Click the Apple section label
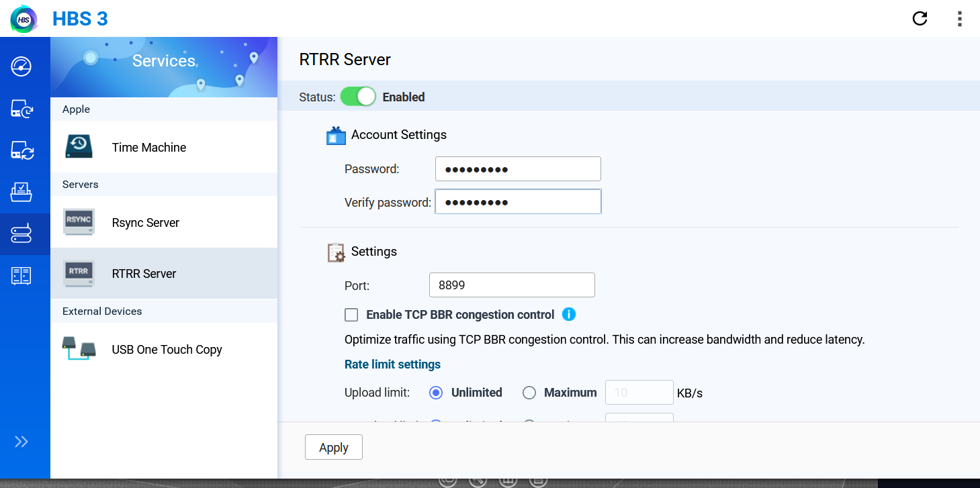 (x=76, y=109)
